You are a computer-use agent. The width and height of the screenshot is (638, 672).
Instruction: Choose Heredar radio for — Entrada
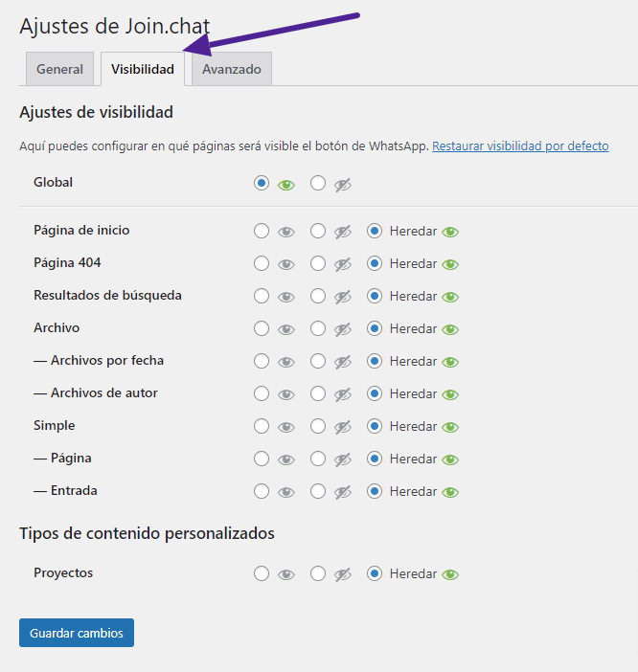[x=375, y=492]
